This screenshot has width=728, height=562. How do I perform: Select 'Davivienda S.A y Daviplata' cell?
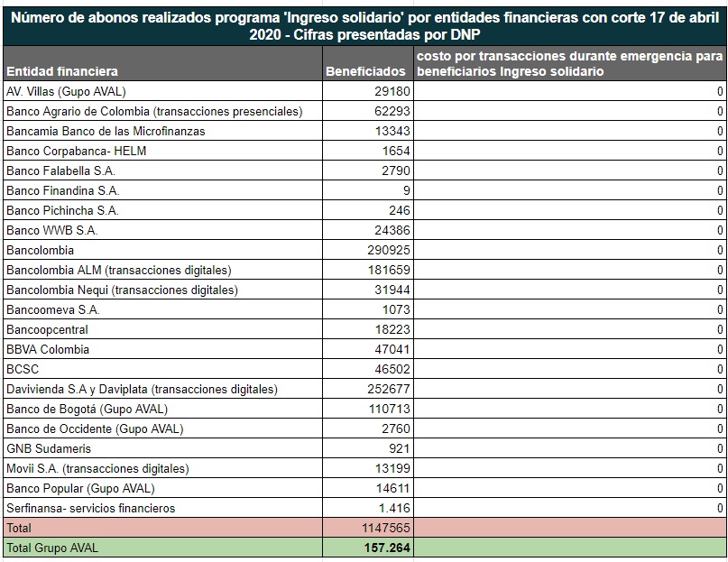click(162, 389)
